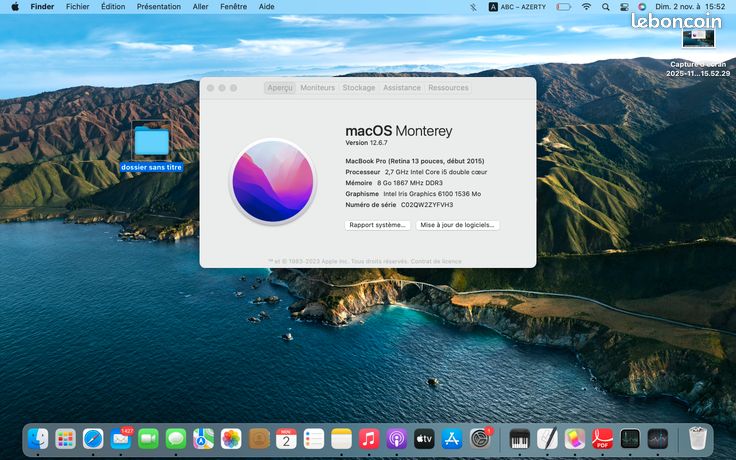The height and width of the screenshot is (460, 736).
Task: Select the dossier sans titre folder
Action: tap(151, 146)
